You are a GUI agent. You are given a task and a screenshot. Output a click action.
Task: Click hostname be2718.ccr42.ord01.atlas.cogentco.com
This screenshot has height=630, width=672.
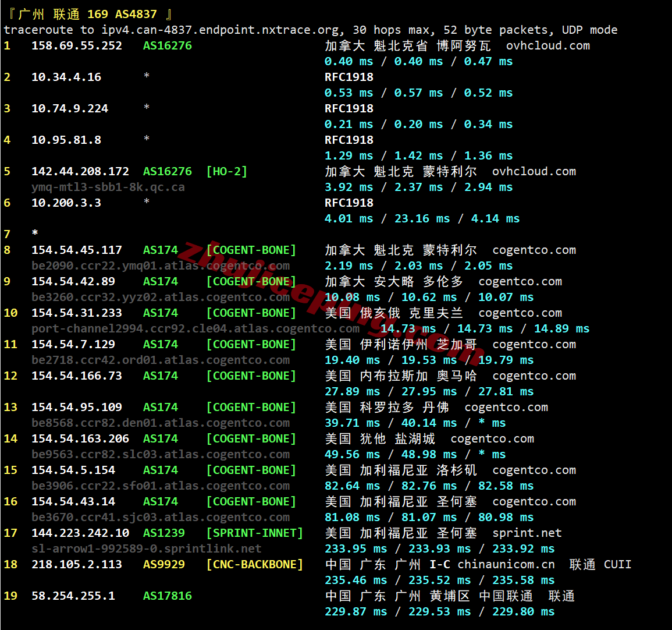tap(160, 360)
